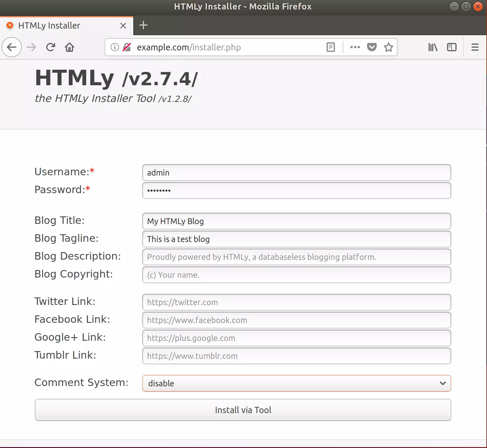487x448 pixels.
Task: Click the Tumblr Link: label
Action: coord(65,355)
